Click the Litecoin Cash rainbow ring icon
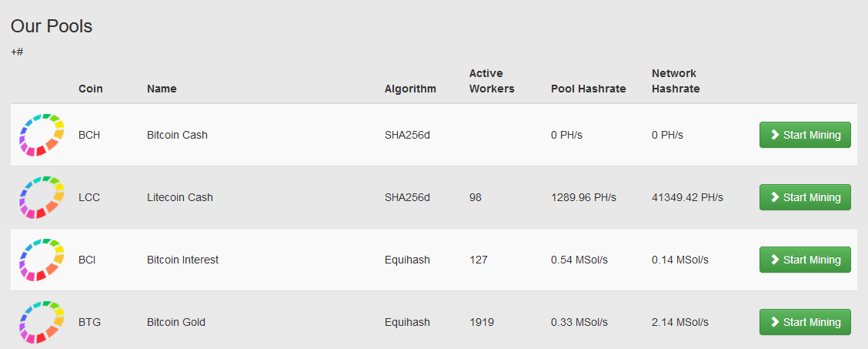This screenshot has width=868, height=349. (42, 197)
